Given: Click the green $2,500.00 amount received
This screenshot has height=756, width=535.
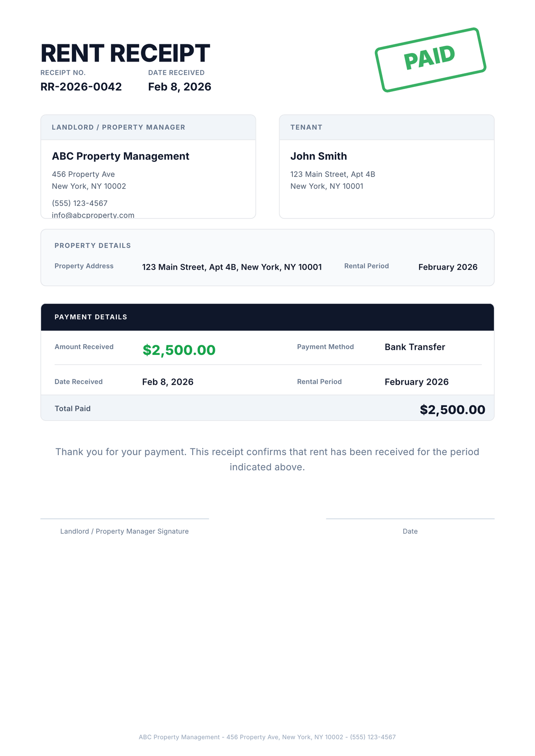Looking at the screenshot, I should tap(179, 350).
